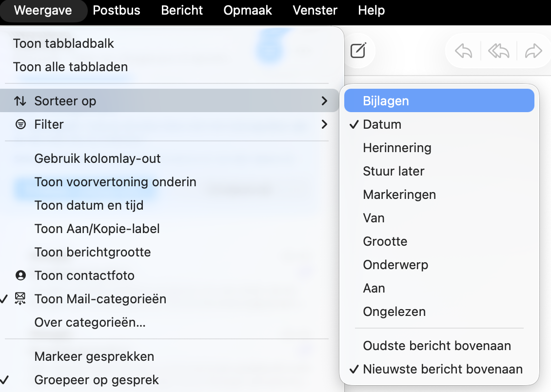Viewport: 551px width, 392px height.
Task: Open the Venster menu
Action: [315, 10]
